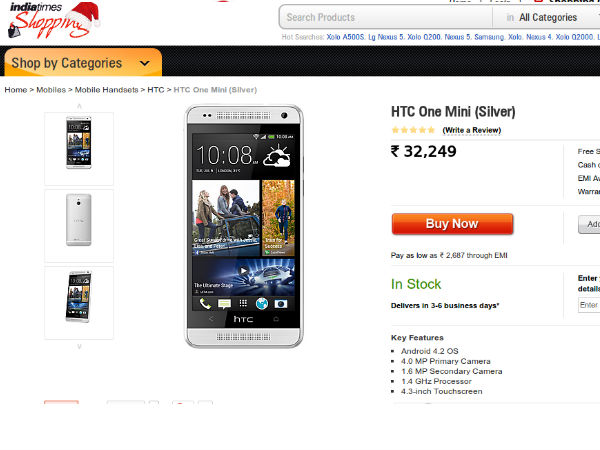Open All Categories search dropdown

(549, 17)
